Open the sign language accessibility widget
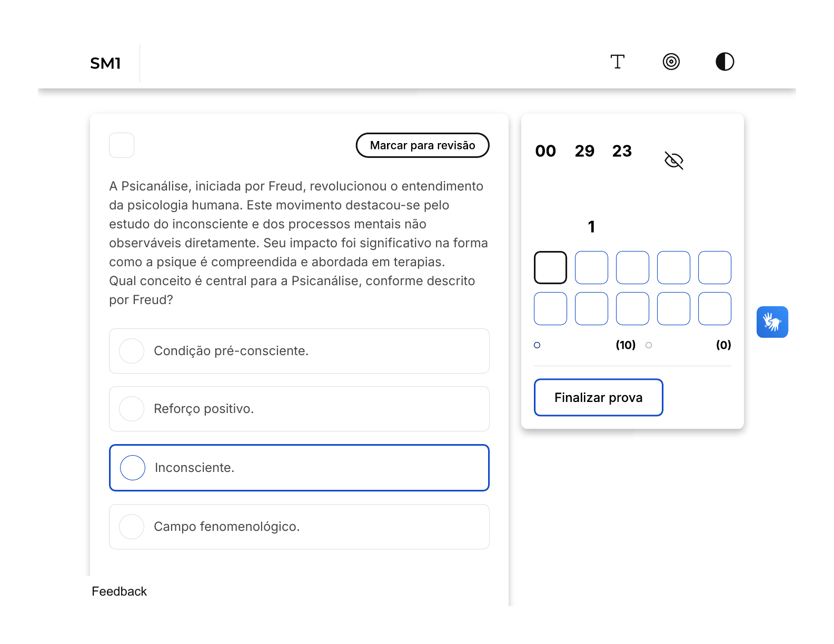This screenshot has height=644, width=834. click(772, 322)
